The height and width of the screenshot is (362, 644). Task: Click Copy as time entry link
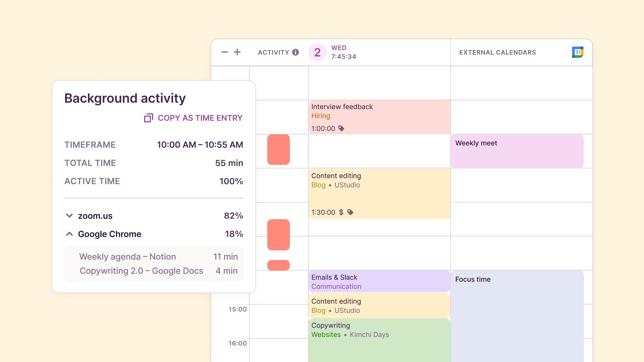200,118
